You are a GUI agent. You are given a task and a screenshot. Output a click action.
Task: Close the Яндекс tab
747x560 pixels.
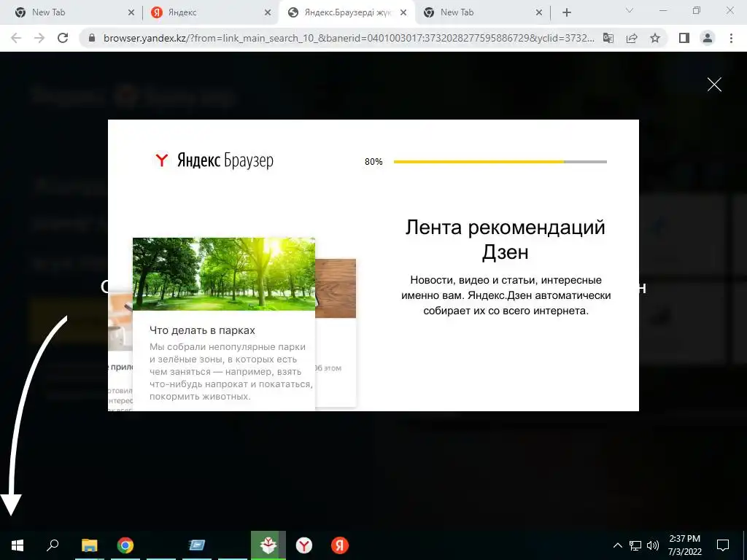pos(268,13)
